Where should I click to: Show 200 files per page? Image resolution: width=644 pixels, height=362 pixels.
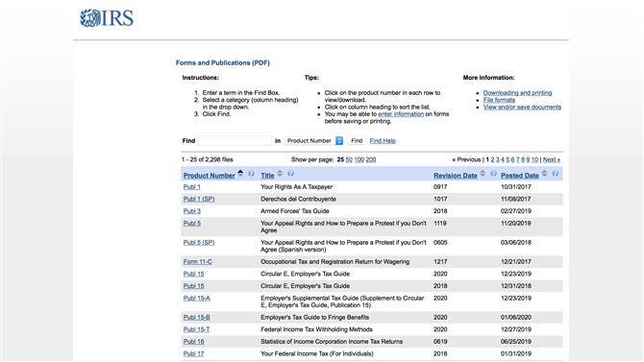pyautogui.click(x=370, y=159)
